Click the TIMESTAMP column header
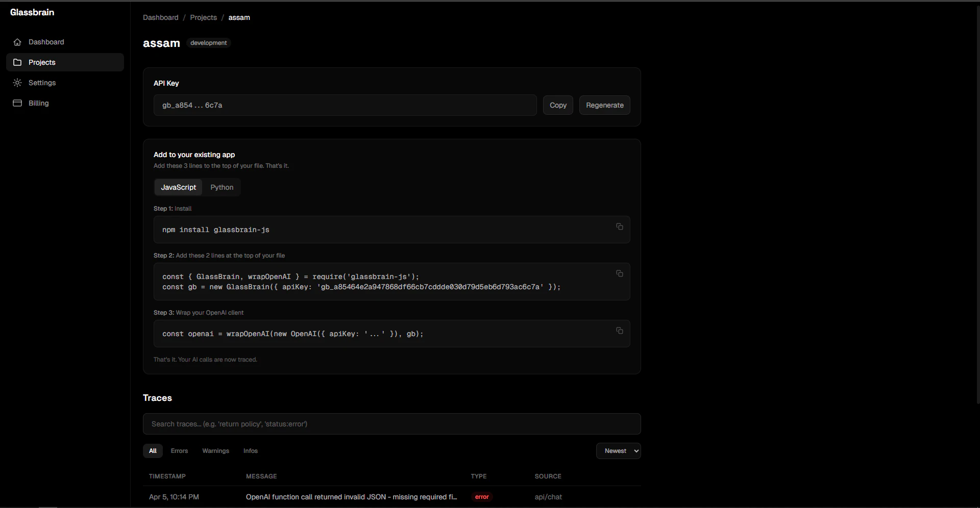Image resolution: width=980 pixels, height=508 pixels. click(167, 476)
